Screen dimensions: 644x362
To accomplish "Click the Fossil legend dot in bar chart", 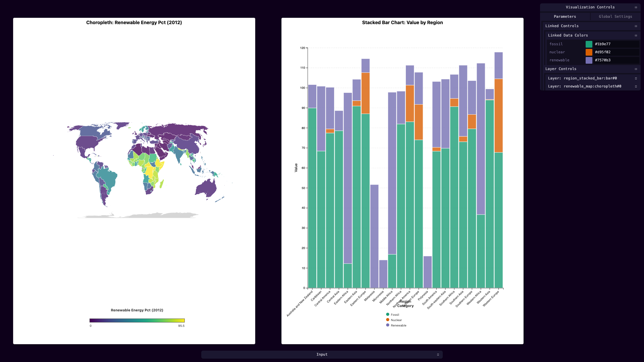I will 388,314.
